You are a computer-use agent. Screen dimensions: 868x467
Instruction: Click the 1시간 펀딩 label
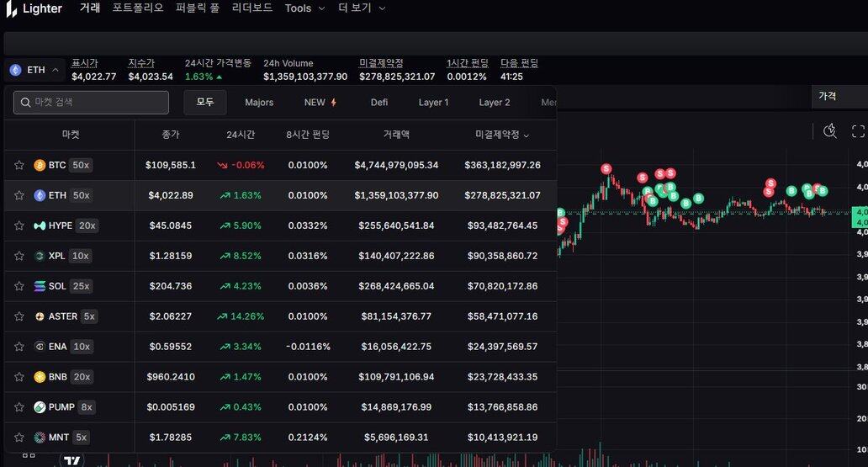[467, 63]
